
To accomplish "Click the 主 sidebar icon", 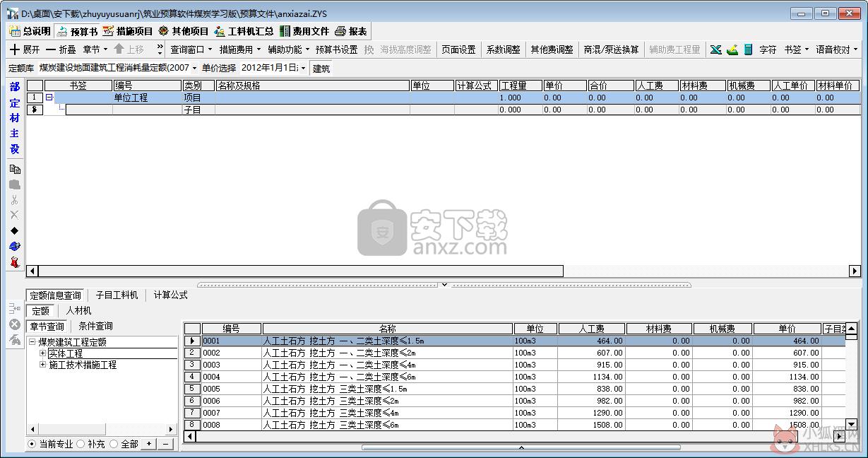I will (15, 134).
